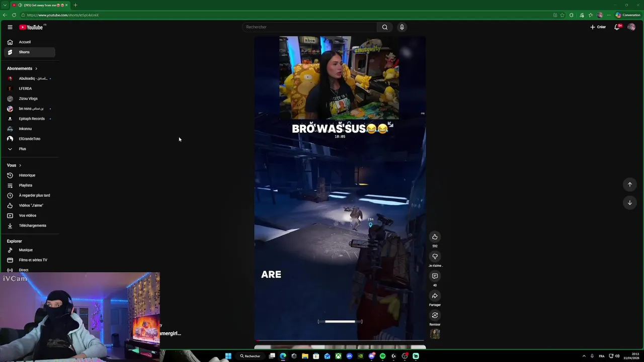Image resolution: width=644 pixels, height=362 pixels.
Task: Expand the Vous section chevron
Action: coord(20,165)
